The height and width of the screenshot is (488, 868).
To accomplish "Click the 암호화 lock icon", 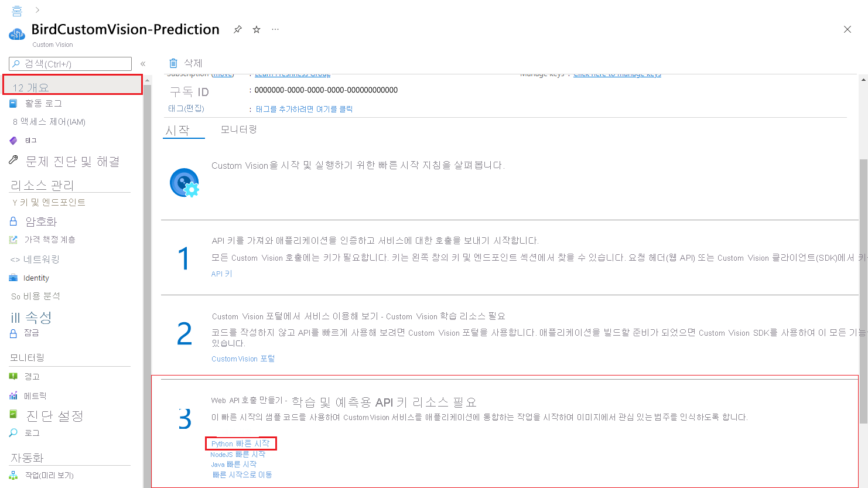I will [x=13, y=221].
